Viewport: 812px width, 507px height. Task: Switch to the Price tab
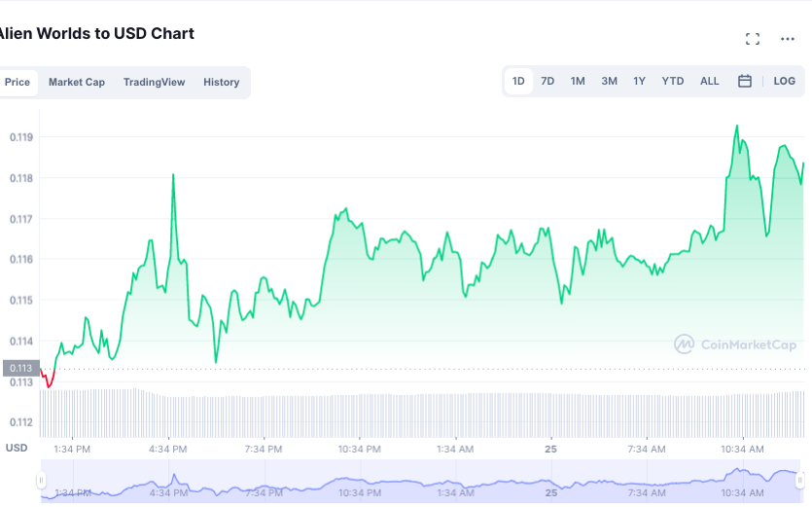[x=18, y=82]
